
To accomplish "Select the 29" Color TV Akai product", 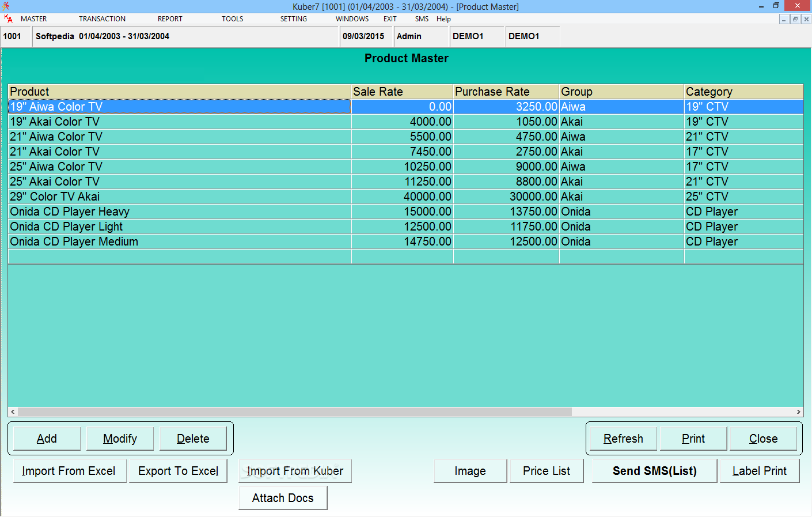I will (180, 197).
